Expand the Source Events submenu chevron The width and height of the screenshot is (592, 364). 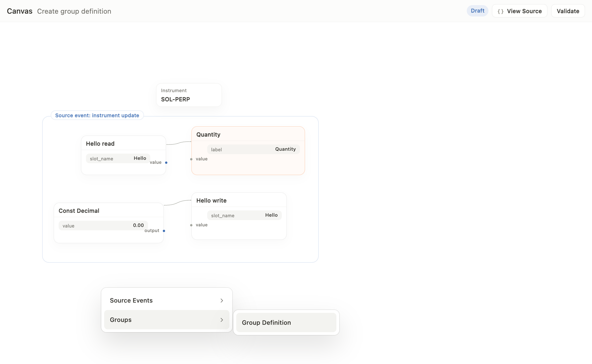coord(222,301)
